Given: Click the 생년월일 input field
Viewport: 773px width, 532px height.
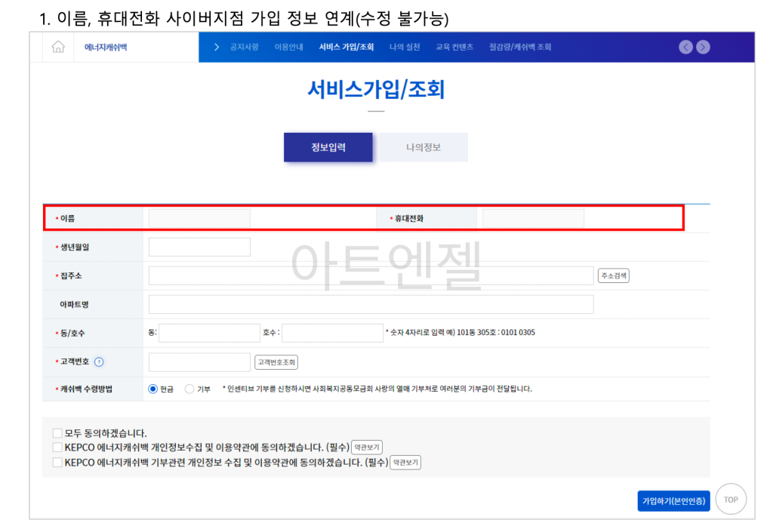Looking at the screenshot, I should coord(199,246).
